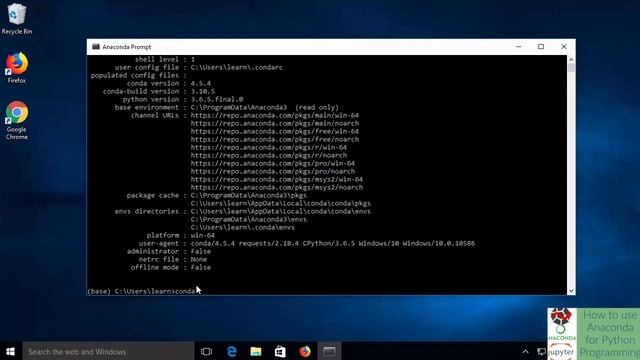Click the 'administrator : False' line
The image size is (640, 360).
169,251
